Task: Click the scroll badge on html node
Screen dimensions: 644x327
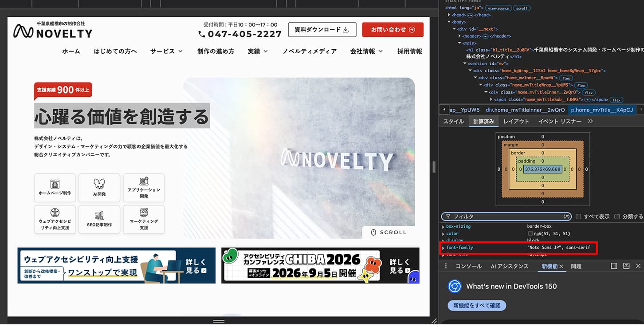Action: [x=522, y=8]
